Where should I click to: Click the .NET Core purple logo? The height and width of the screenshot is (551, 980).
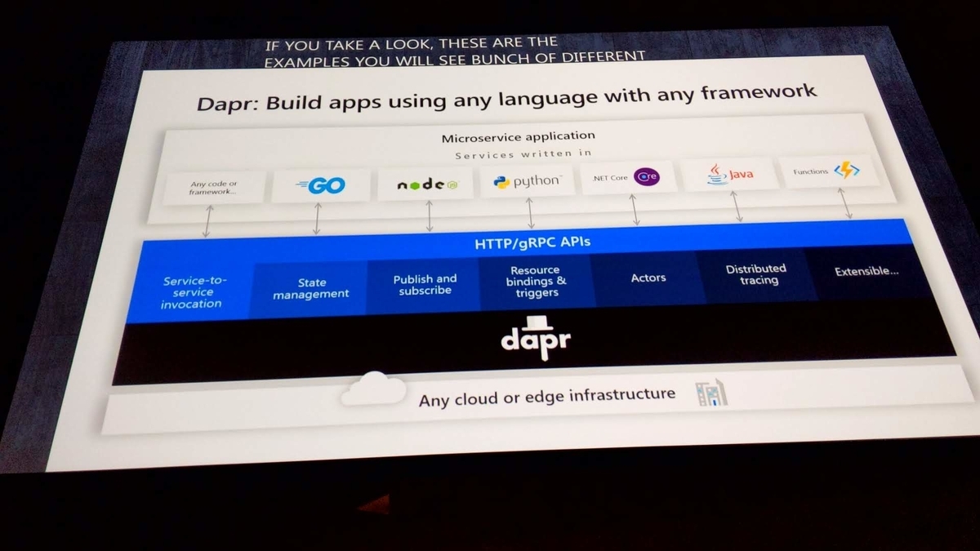[x=647, y=176]
